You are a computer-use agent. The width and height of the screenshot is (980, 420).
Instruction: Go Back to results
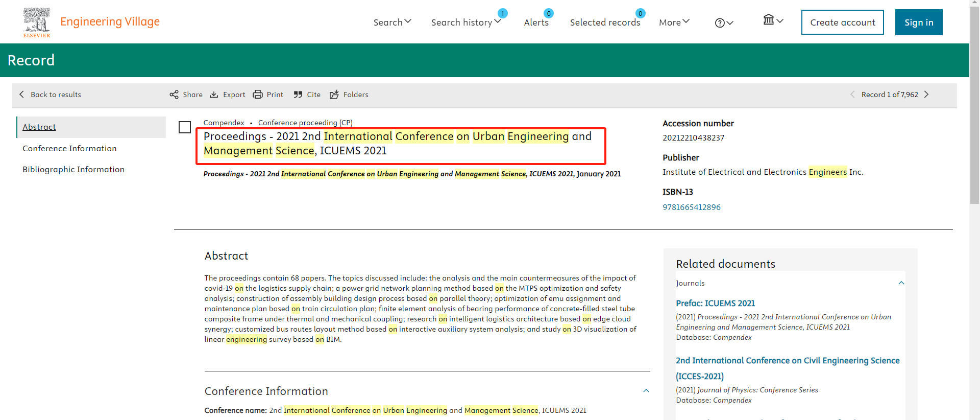pyautogui.click(x=50, y=95)
